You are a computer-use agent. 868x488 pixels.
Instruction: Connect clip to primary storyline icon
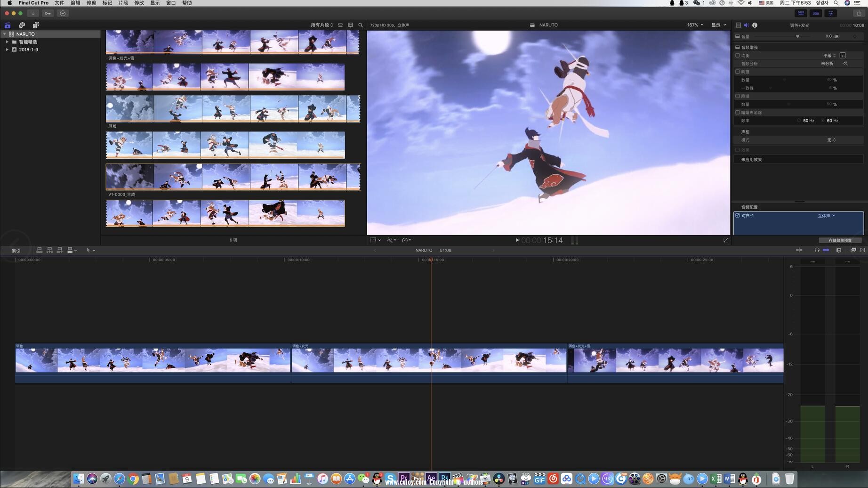click(x=40, y=250)
